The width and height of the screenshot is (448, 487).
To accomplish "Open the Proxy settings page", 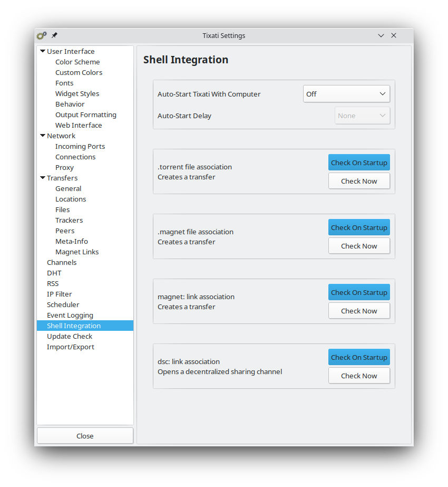I will pos(64,167).
